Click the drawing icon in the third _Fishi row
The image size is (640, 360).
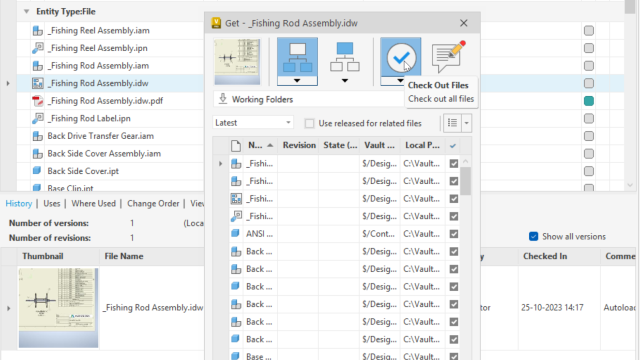(236, 199)
